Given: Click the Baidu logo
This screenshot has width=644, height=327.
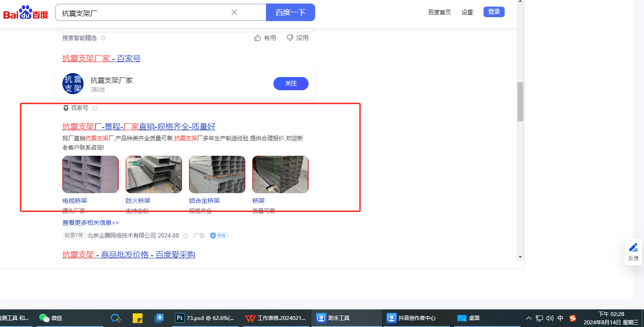Looking at the screenshot, I should tap(25, 12).
